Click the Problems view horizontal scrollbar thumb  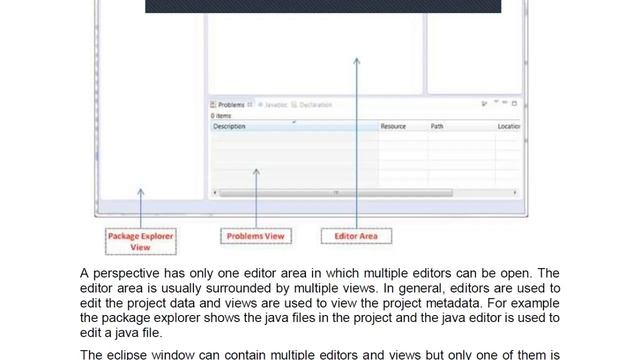click(x=336, y=193)
